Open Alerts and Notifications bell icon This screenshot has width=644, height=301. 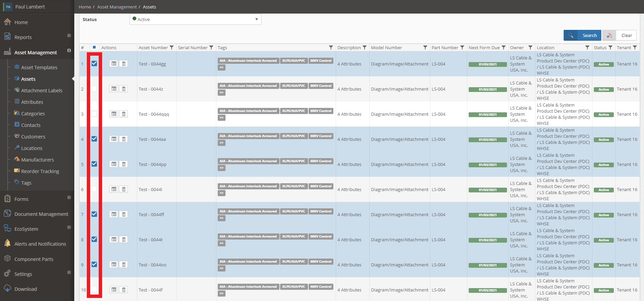(7, 243)
